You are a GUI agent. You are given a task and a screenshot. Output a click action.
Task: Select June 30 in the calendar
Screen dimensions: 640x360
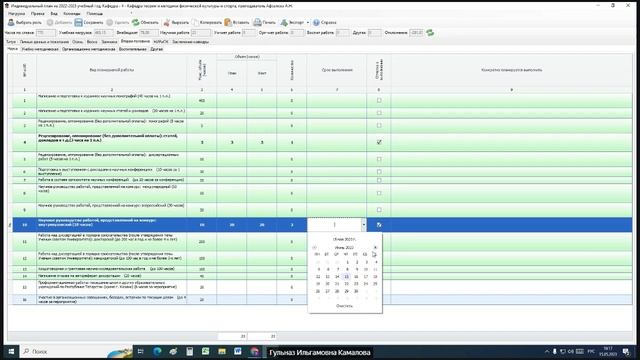tap(356, 291)
